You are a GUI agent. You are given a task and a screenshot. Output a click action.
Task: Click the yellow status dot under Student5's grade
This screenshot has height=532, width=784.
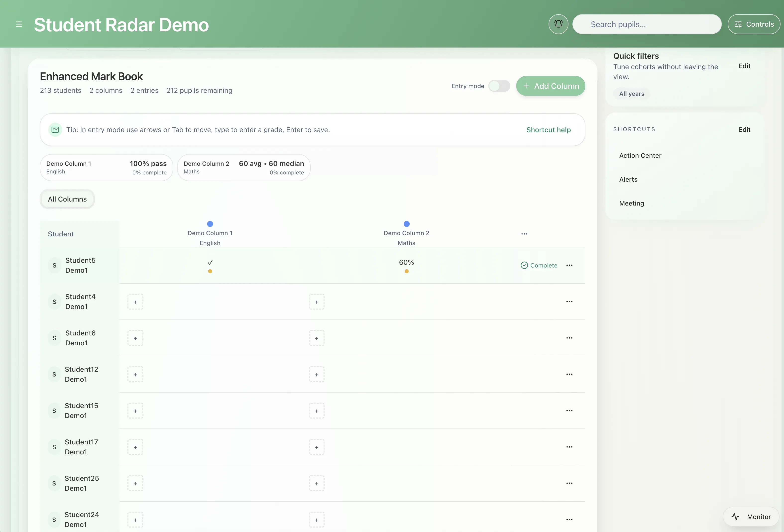coord(210,271)
